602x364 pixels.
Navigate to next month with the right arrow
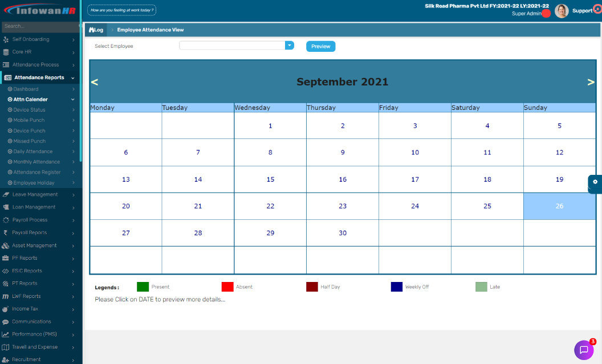click(591, 81)
